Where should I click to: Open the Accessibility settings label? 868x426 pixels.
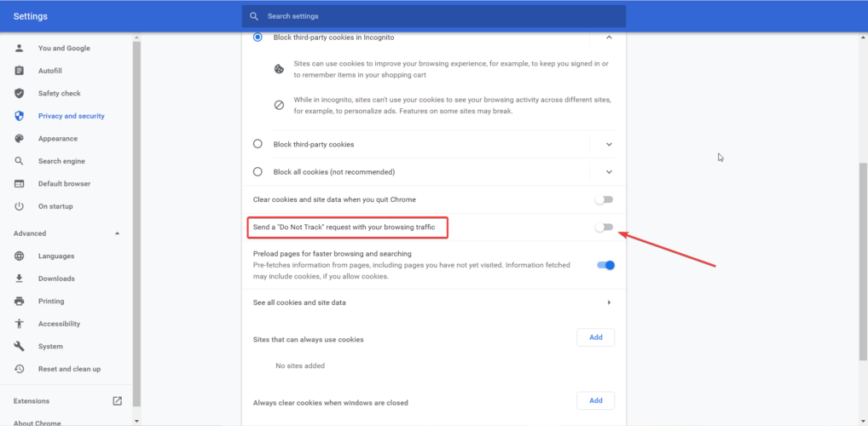(x=59, y=324)
